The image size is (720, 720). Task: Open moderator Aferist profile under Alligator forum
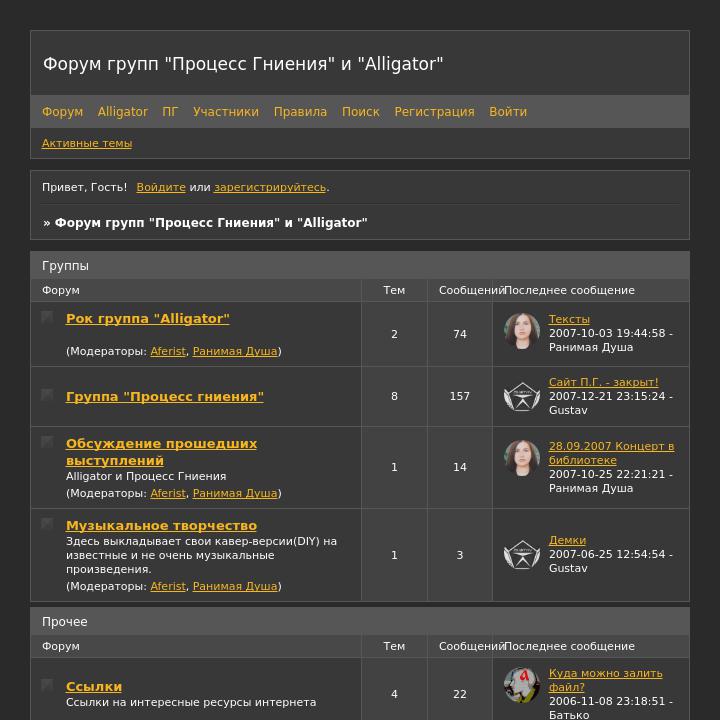click(x=168, y=351)
